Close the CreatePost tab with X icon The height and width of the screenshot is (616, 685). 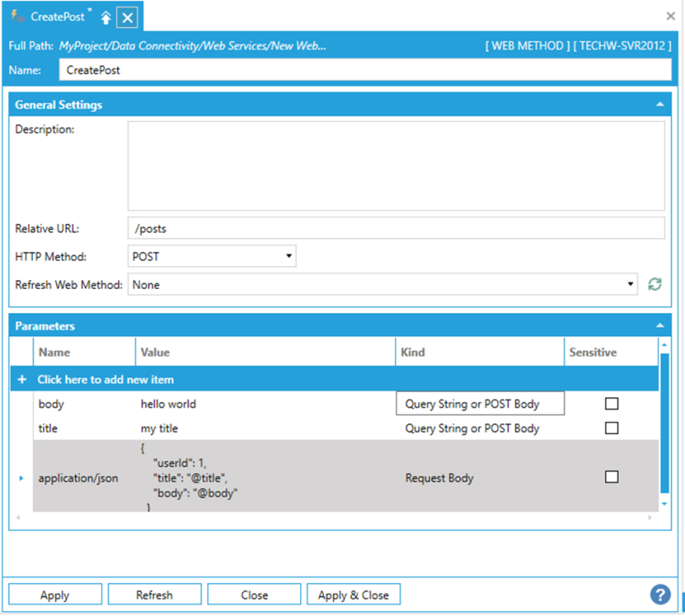click(x=127, y=17)
